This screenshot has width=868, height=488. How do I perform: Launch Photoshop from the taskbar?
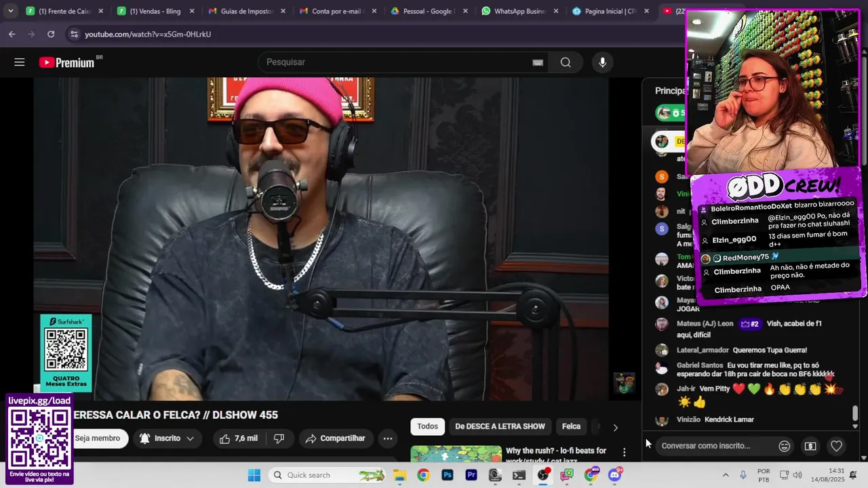(x=447, y=475)
